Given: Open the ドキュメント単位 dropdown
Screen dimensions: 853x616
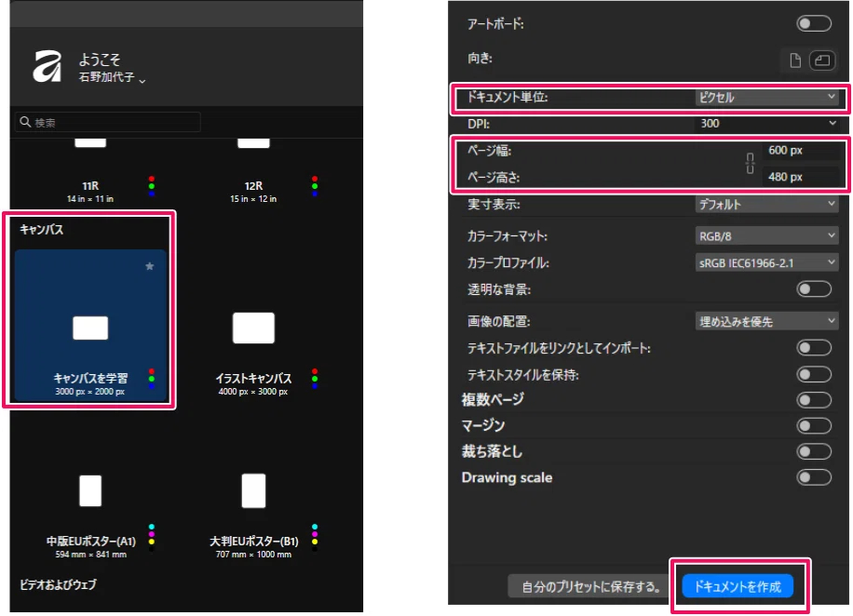Looking at the screenshot, I should click(x=766, y=98).
